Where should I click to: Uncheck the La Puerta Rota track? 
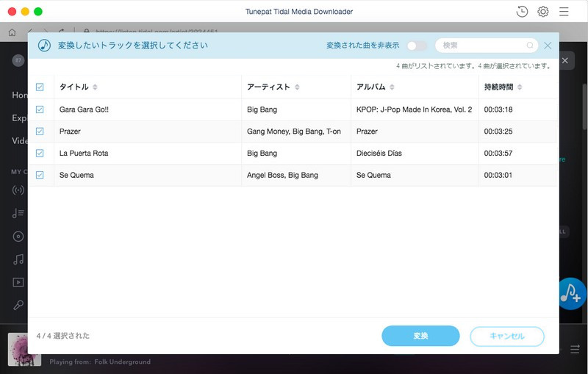pyautogui.click(x=40, y=153)
